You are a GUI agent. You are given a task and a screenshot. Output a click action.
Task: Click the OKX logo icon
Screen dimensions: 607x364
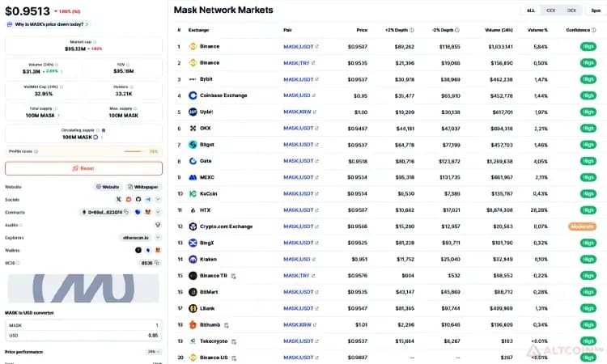193,128
